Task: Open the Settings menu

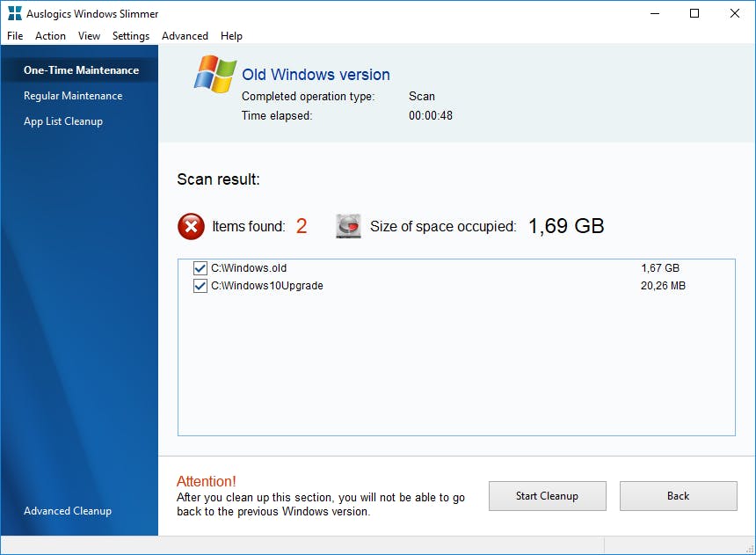Action: coord(130,36)
